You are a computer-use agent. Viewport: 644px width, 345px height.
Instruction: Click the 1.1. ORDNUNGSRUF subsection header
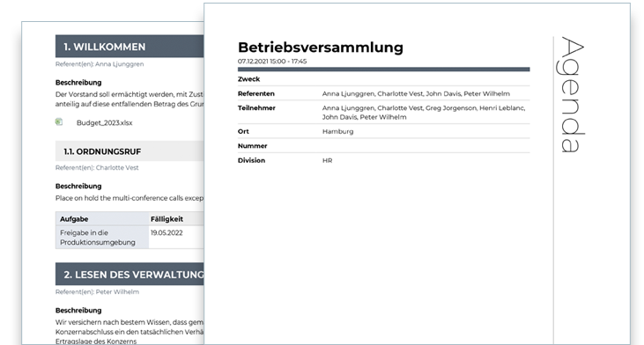click(x=130, y=151)
